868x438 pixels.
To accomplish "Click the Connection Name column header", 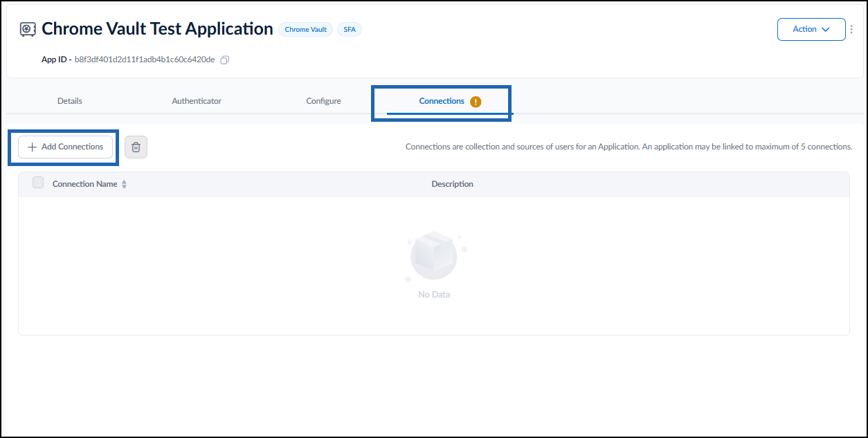I will coord(84,184).
